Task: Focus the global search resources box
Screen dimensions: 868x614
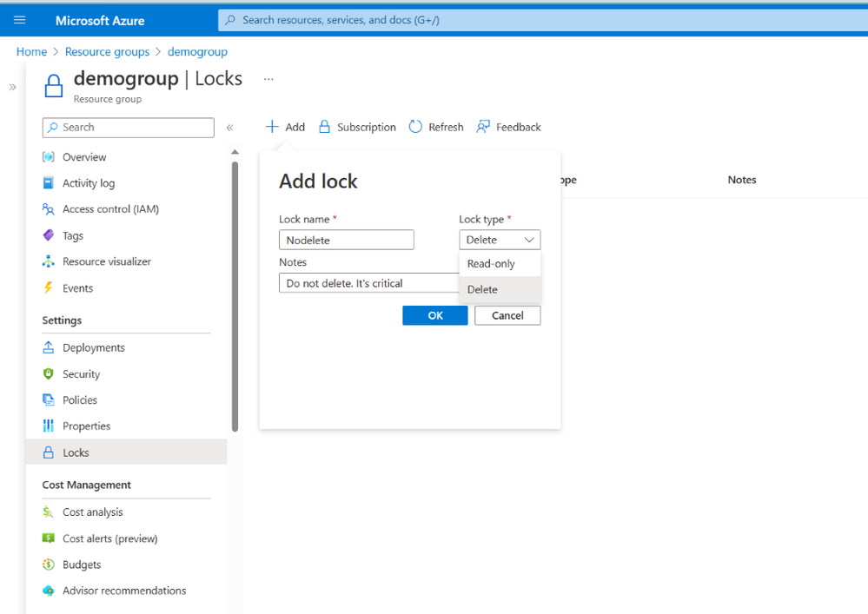Action: (x=542, y=20)
